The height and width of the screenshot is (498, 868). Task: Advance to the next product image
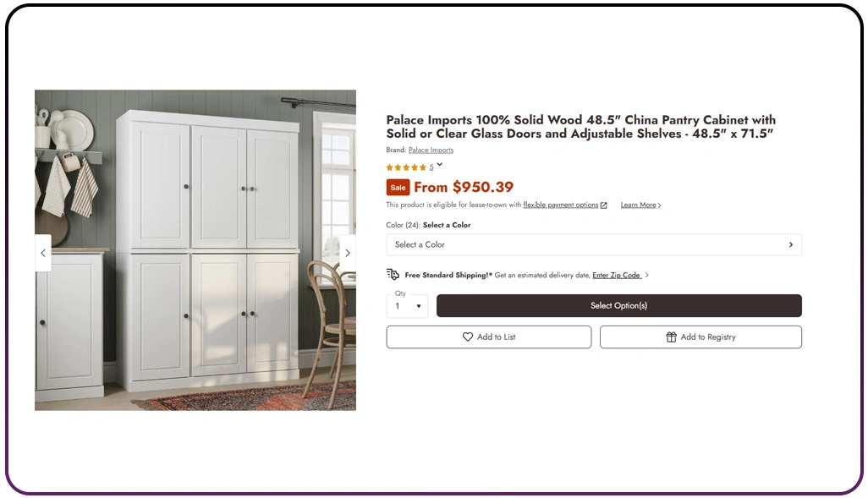click(x=347, y=253)
